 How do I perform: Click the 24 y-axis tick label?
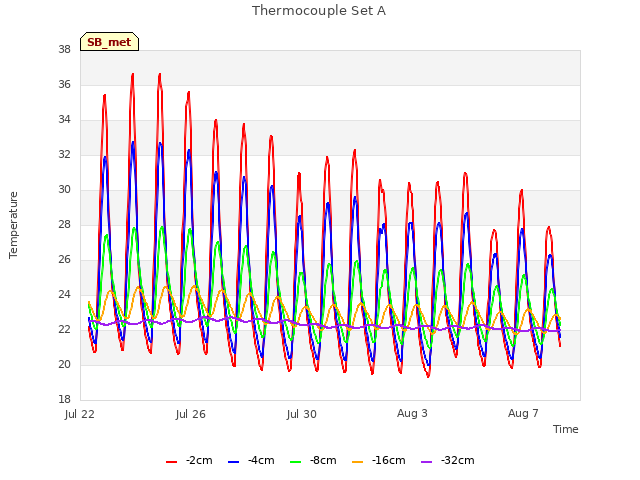pyautogui.click(x=64, y=295)
